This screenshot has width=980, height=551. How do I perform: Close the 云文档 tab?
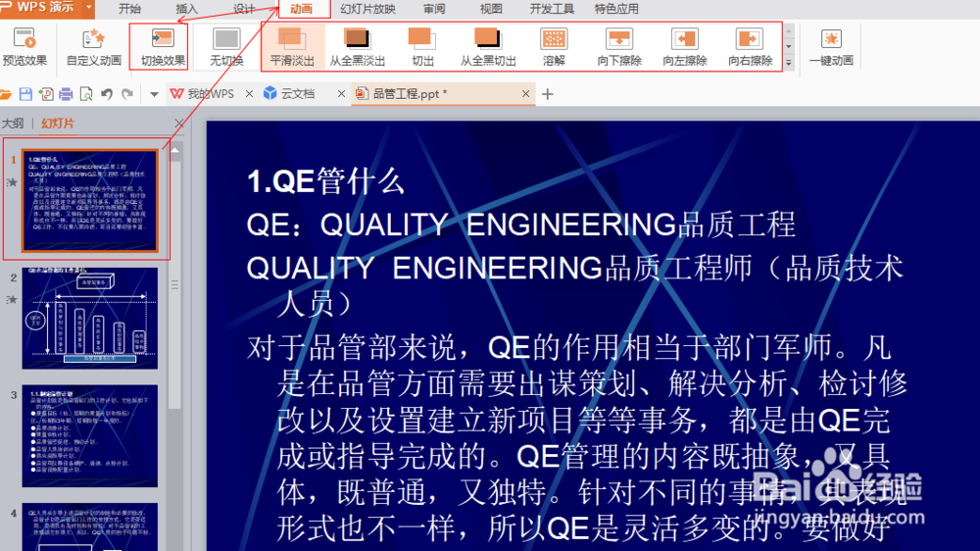click(x=341, y=94)
